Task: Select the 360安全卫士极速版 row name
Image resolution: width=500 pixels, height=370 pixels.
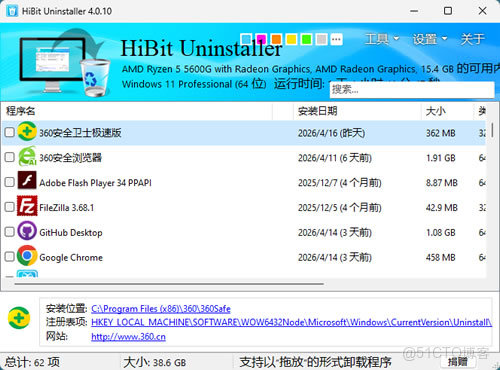Action: tap(80, 133)
